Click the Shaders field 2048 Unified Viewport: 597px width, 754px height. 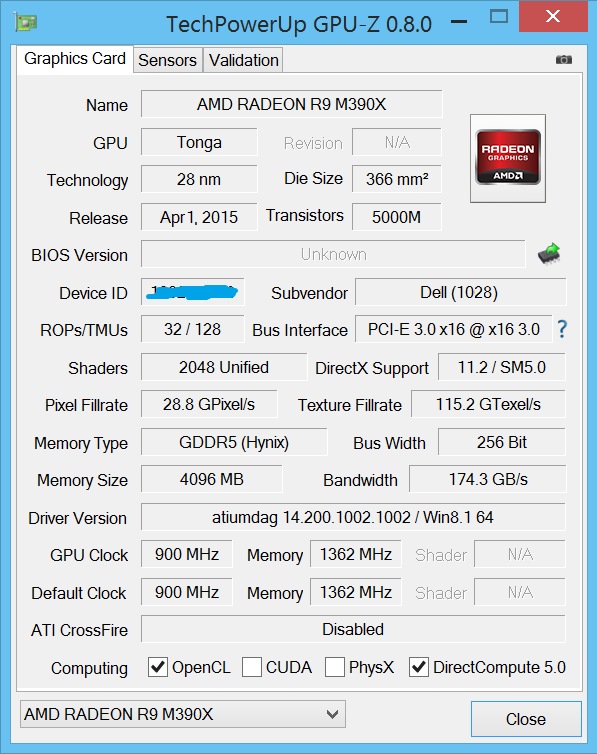224,367
